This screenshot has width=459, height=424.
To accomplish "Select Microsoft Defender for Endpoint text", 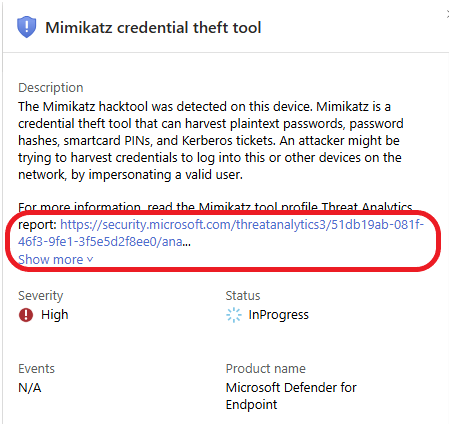I will tap(291, 396).
